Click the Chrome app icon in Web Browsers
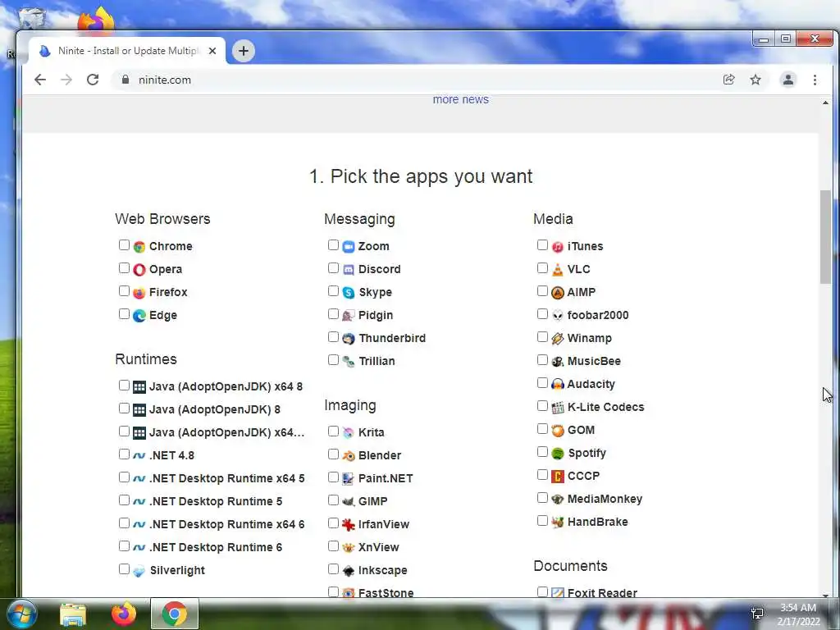The image size is (840, 630). pos(139,246)
